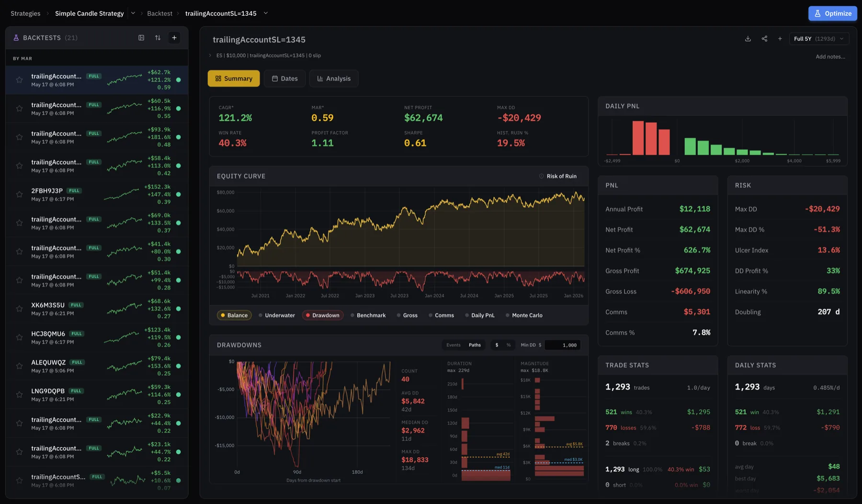Star the 2FBH9J3P backtest
This screenshot has width=862, height=504.
coord(19,194)
